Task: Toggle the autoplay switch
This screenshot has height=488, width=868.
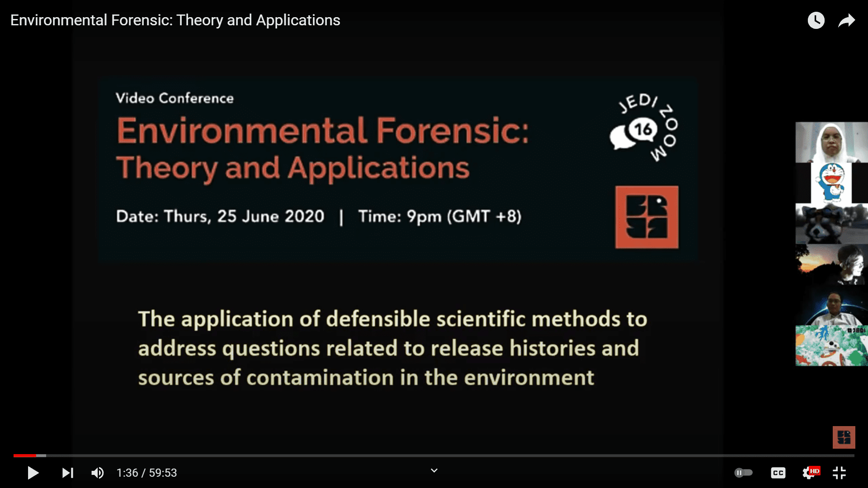Action: pos(743,473)
